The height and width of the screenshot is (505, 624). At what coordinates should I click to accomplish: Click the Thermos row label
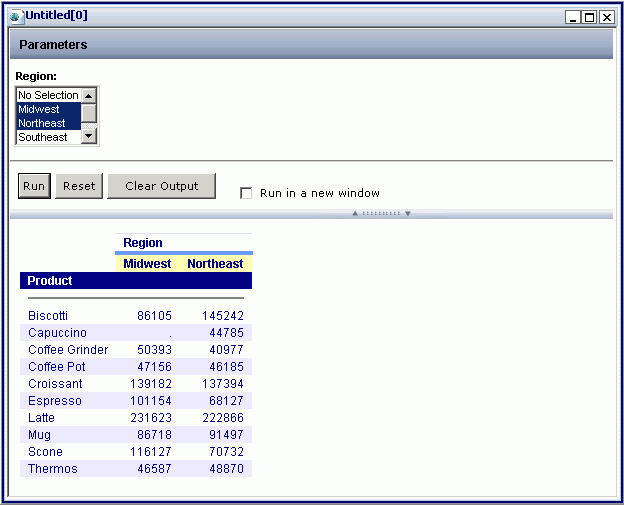53,469
